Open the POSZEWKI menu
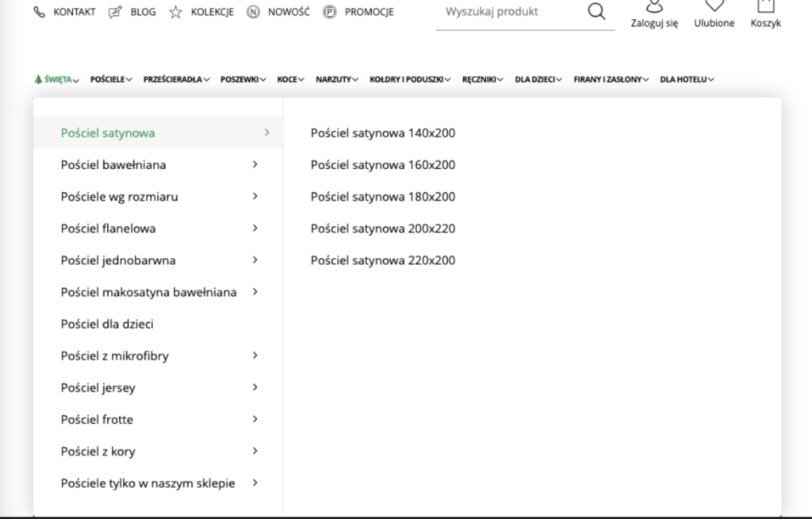 (x=243, y=79)
